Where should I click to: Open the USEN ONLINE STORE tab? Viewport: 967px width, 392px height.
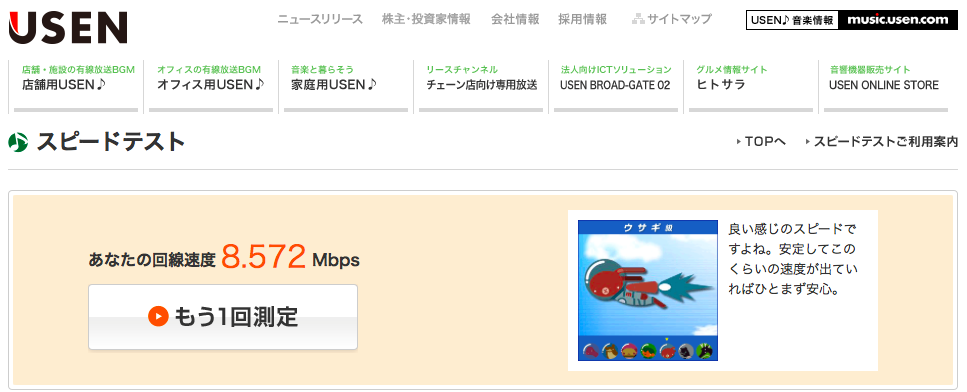[x=886, y=86]
